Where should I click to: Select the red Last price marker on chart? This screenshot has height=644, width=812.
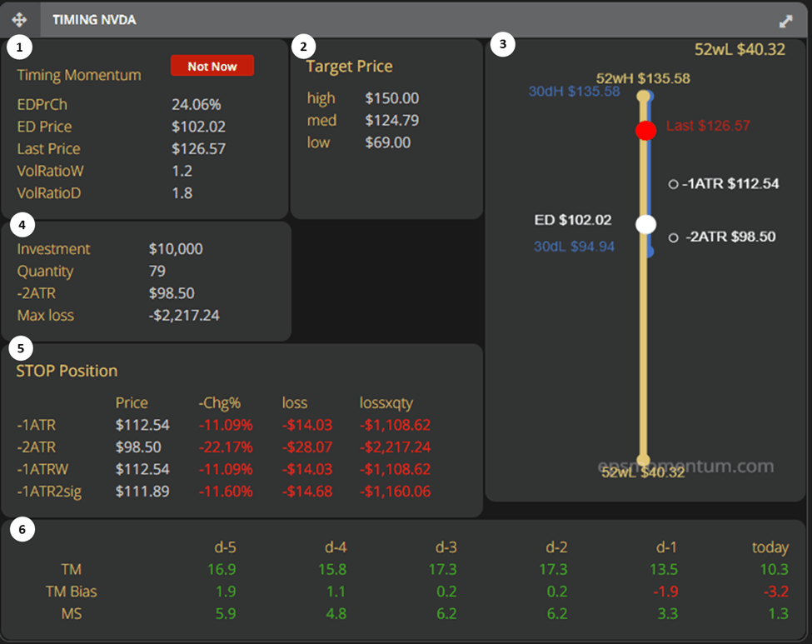645,130
